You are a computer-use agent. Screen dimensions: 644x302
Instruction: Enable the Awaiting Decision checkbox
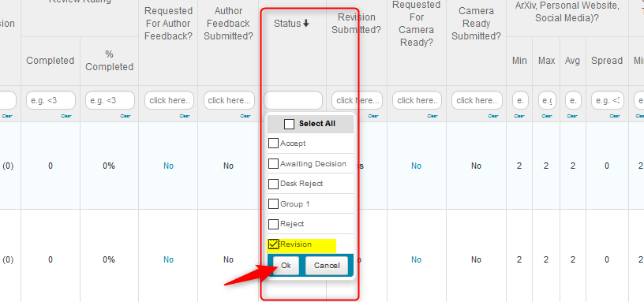pyautogui.click(x=273, y=164)
